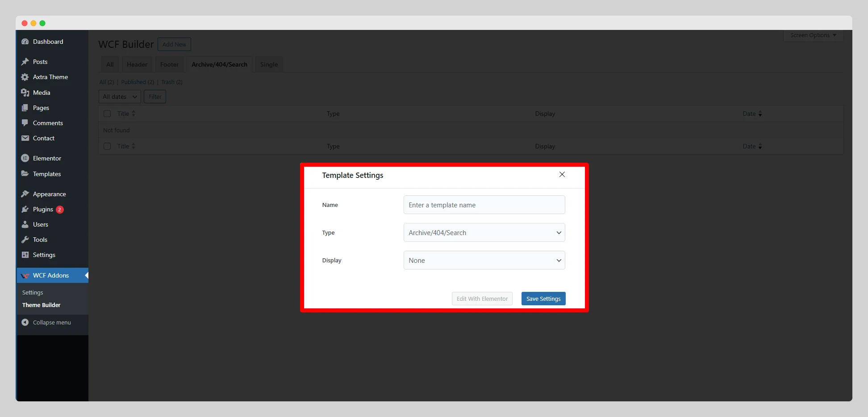Click the Users person icon

coord(25,224)
